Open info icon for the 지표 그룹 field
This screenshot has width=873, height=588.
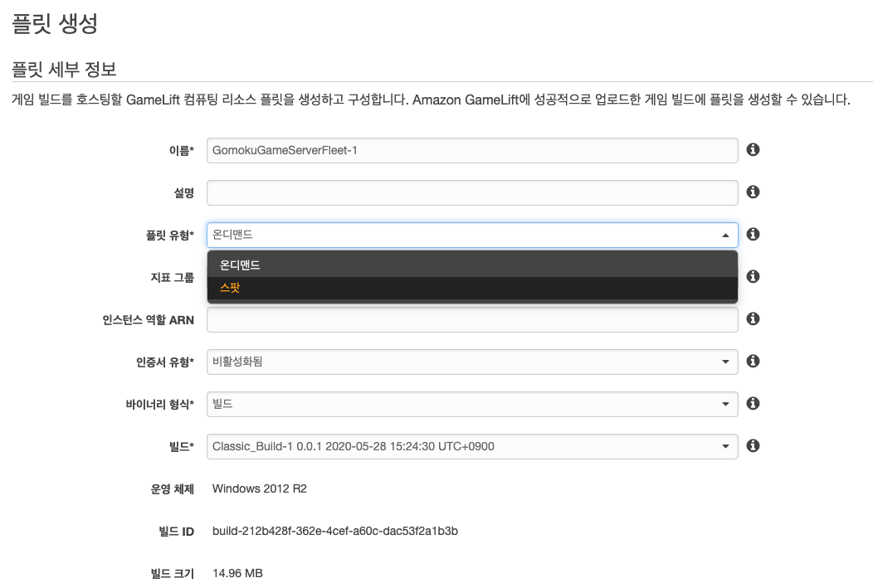click(753, 276)
